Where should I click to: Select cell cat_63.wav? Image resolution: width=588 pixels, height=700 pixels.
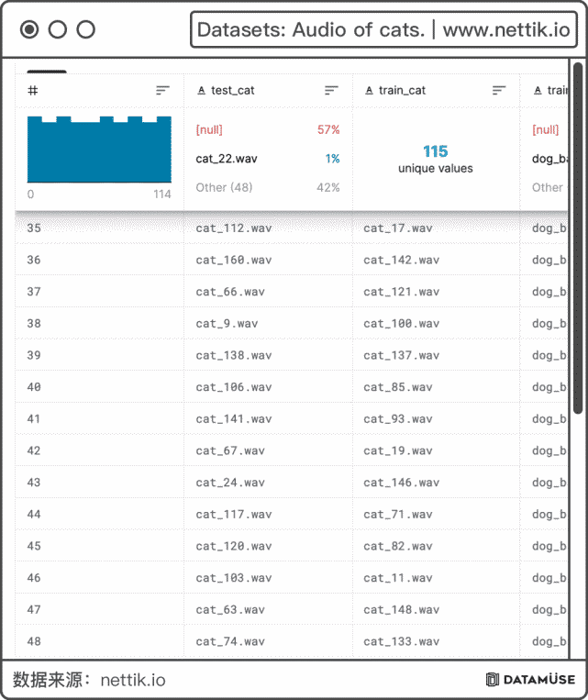click(230, 609)
